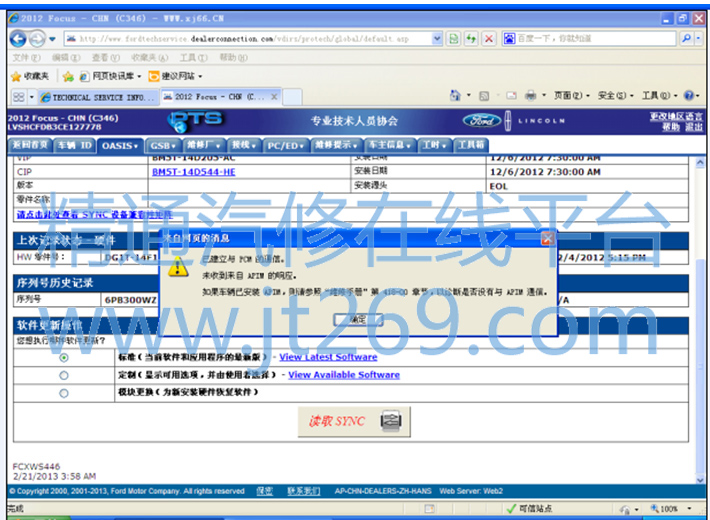Stop loading with the red X icon
This screenshot has height=520, width=710.
coord(489,39)
